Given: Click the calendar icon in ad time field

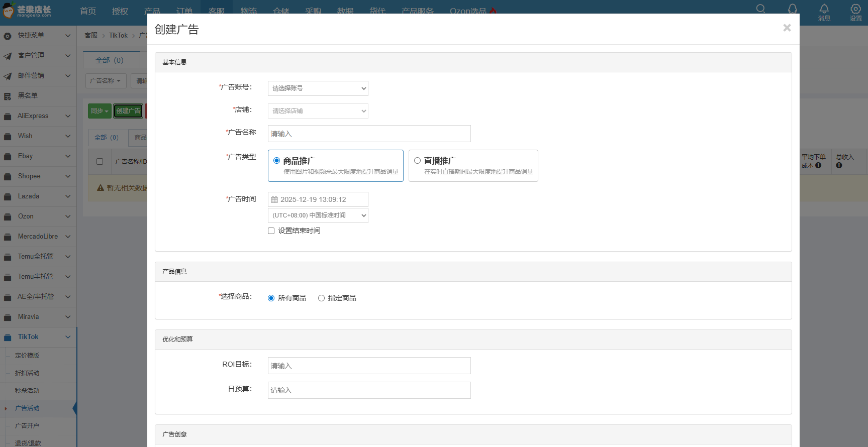Looking at the screenshot, I should 274,199.
